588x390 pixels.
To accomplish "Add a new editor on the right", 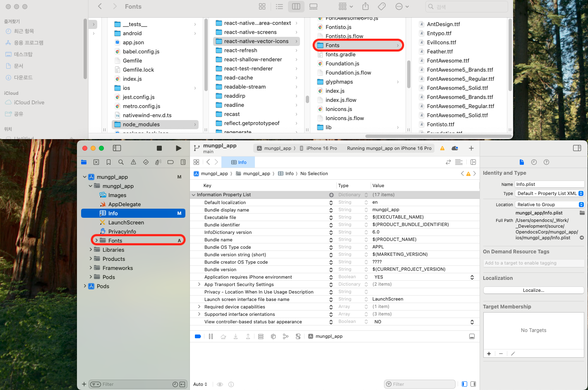I will (x=473, y=162).
